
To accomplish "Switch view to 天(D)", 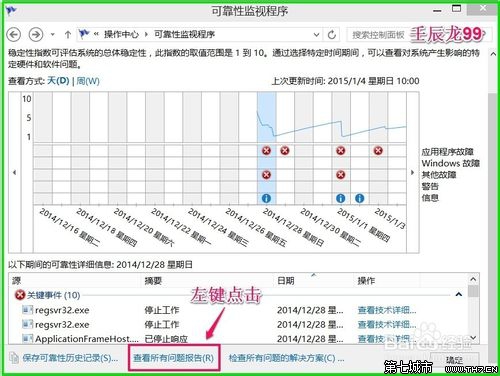I will click(x=58, y=81).
